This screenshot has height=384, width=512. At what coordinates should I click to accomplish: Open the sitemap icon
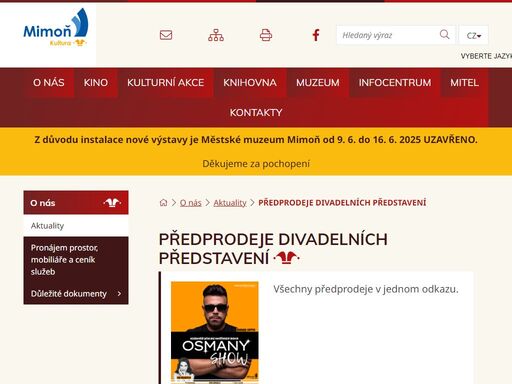216,35
